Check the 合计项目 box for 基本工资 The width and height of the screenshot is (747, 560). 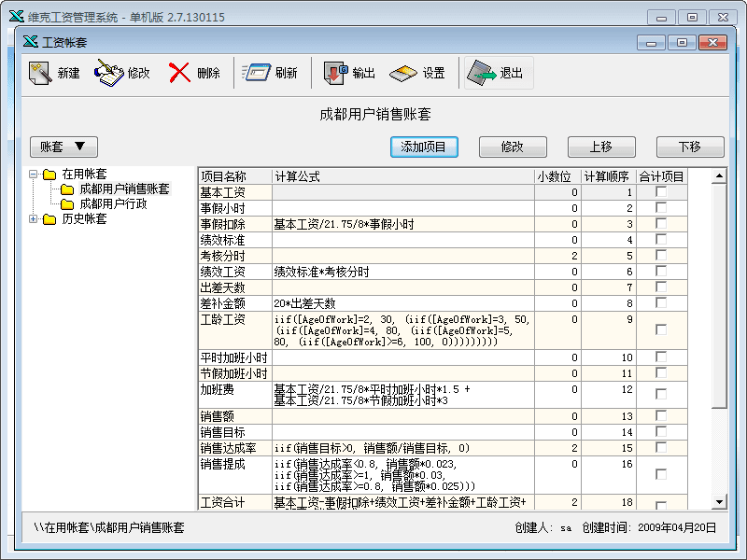click(661, 192)
